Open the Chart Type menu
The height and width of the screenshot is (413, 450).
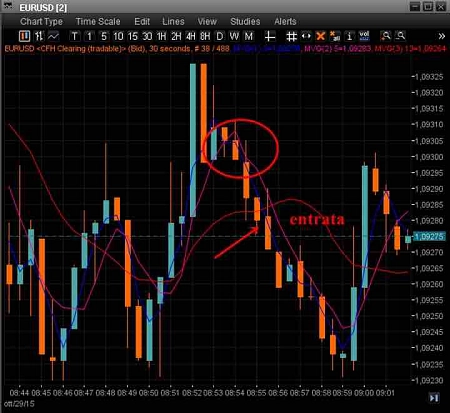pyautogui.click(x=41, y=22)
